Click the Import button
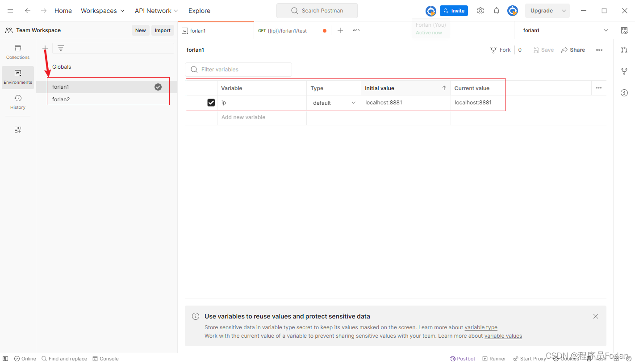This screenshot has height=364, width=635. click(x=163, y=30)
